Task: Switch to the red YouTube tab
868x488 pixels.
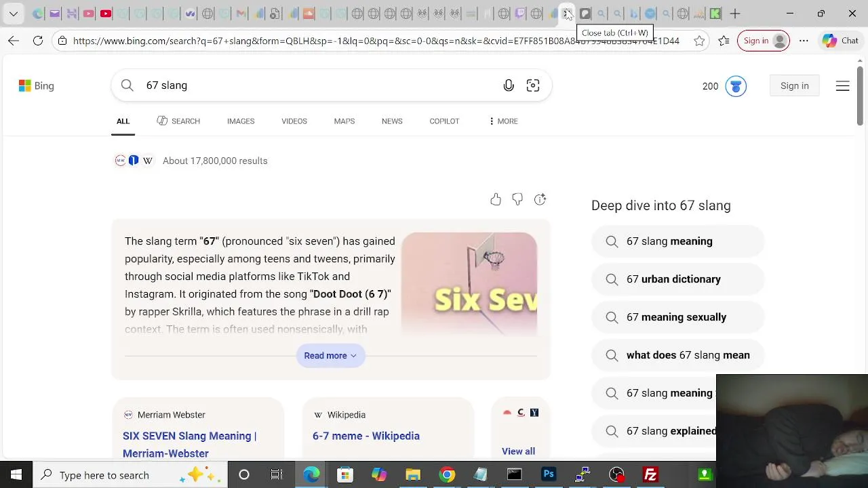Action: click(x=106, y=14)
